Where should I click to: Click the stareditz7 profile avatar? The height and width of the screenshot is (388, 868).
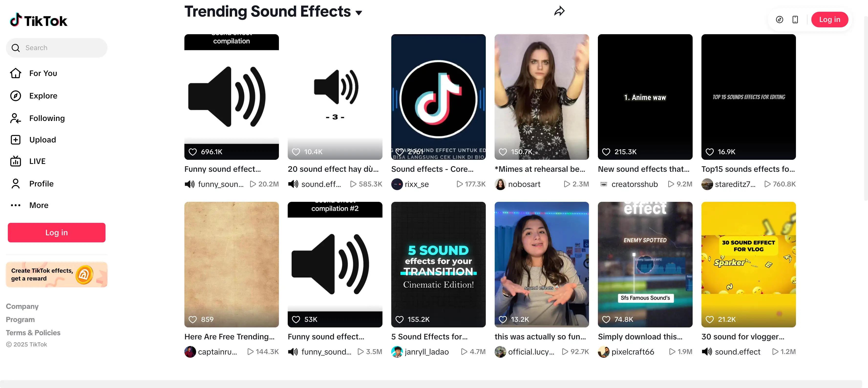[707, 184]
